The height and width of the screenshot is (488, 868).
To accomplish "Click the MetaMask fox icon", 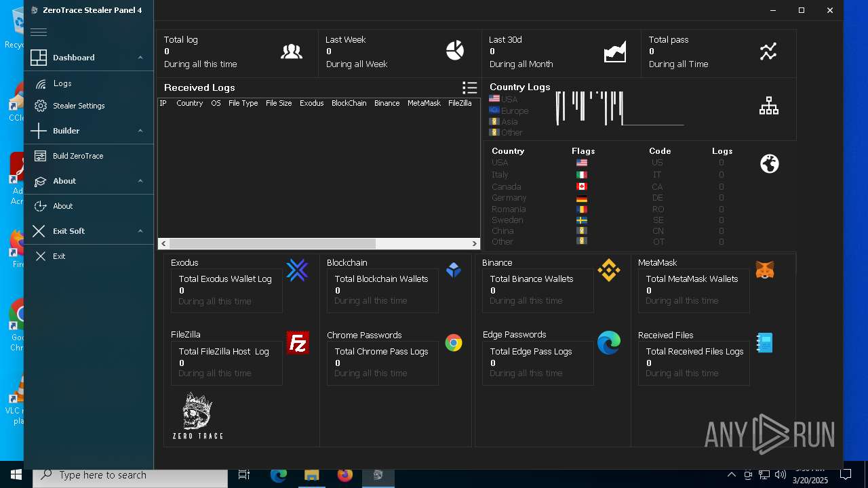I will (x=765, y=270).
